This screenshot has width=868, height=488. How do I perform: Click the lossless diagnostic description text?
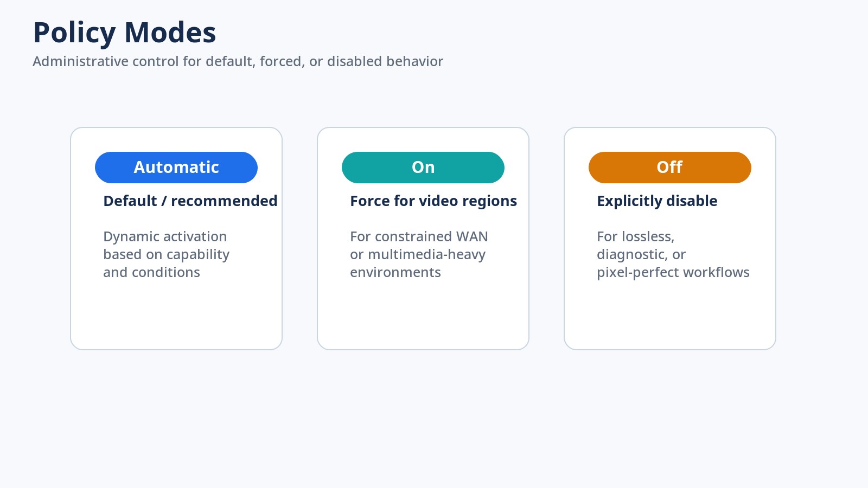[673, 254]
